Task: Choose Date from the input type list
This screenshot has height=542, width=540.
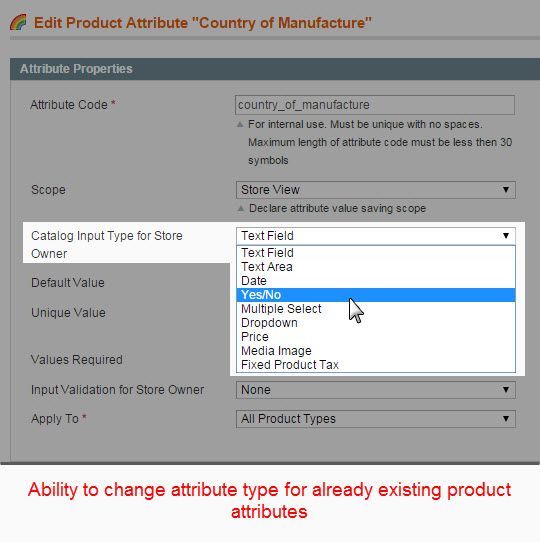Action: coord(376,281)
